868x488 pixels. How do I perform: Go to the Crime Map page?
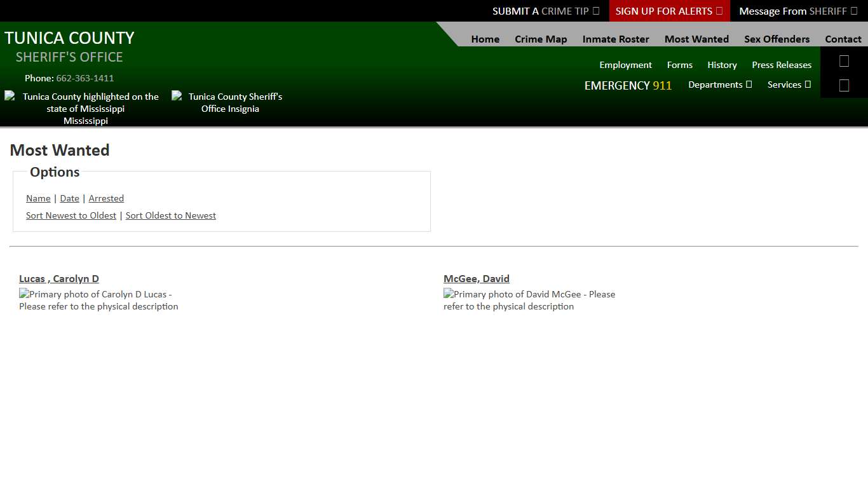(x=541, y=39)
